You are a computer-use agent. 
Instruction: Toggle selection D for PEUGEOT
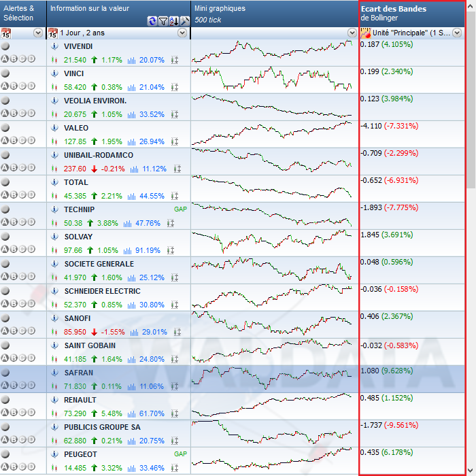(x=31, y=466)
